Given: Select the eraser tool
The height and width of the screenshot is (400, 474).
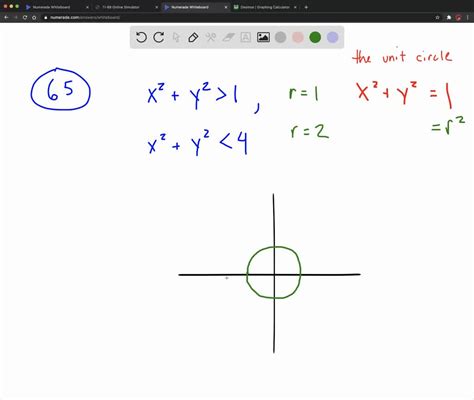Looking at the screenshot, I should [x=228, y=37].
